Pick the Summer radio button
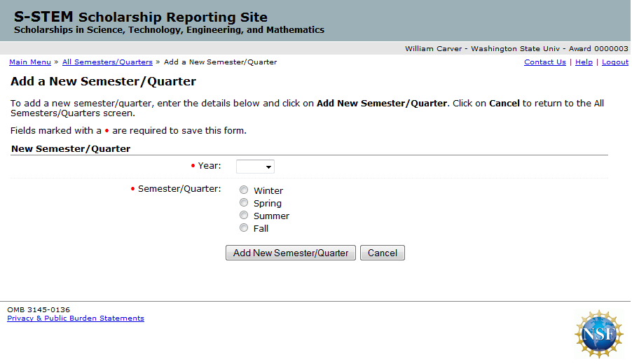 point(244,215)
